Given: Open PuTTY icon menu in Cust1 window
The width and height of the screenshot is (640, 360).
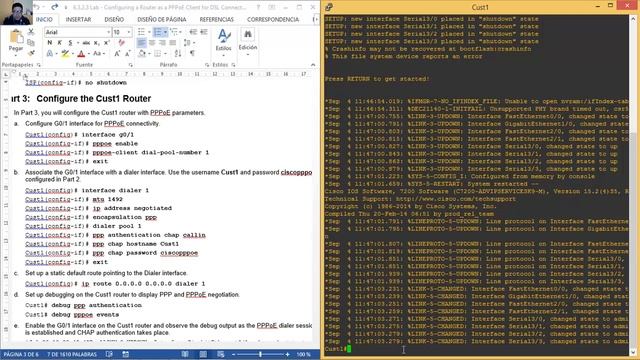Looking at the screenshot, I should point(329,7).
